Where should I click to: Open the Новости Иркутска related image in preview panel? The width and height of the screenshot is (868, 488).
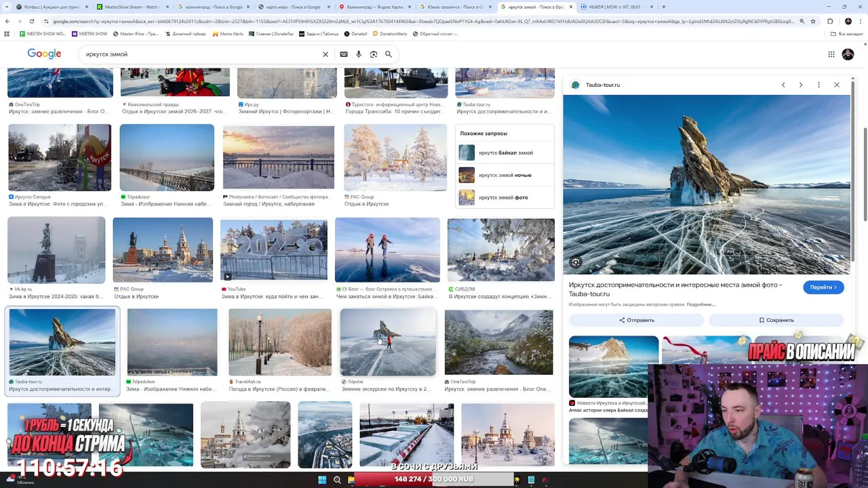coord(614,367)
